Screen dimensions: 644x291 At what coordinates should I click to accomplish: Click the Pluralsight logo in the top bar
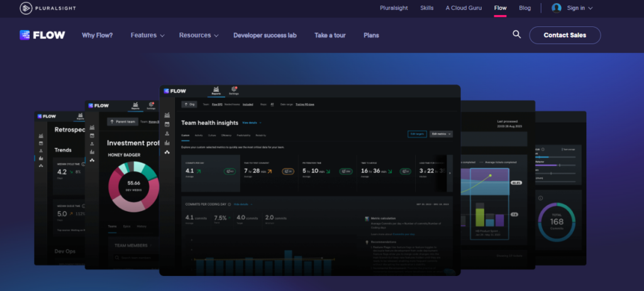[x=48, y=8]
